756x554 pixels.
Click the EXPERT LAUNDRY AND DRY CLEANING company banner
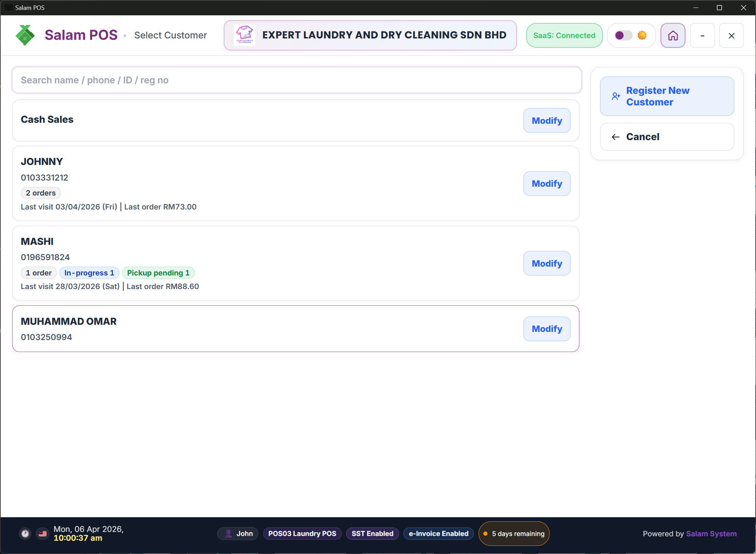pos(370,35)
